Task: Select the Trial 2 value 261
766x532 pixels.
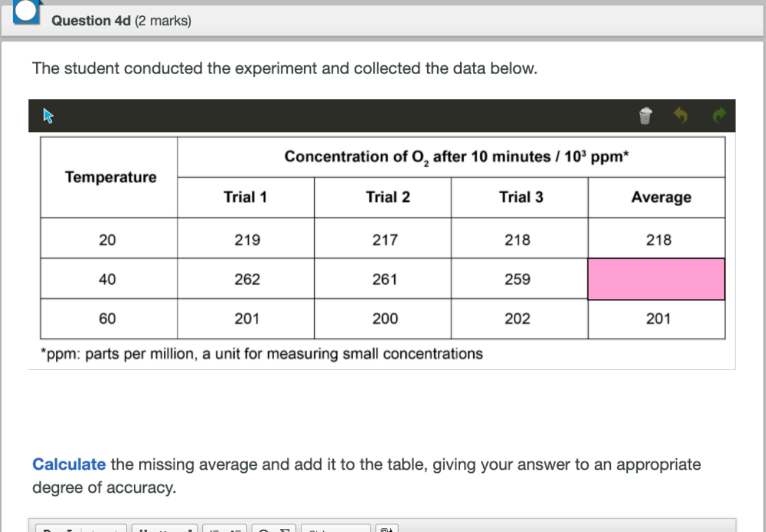Action: point(384,280)
